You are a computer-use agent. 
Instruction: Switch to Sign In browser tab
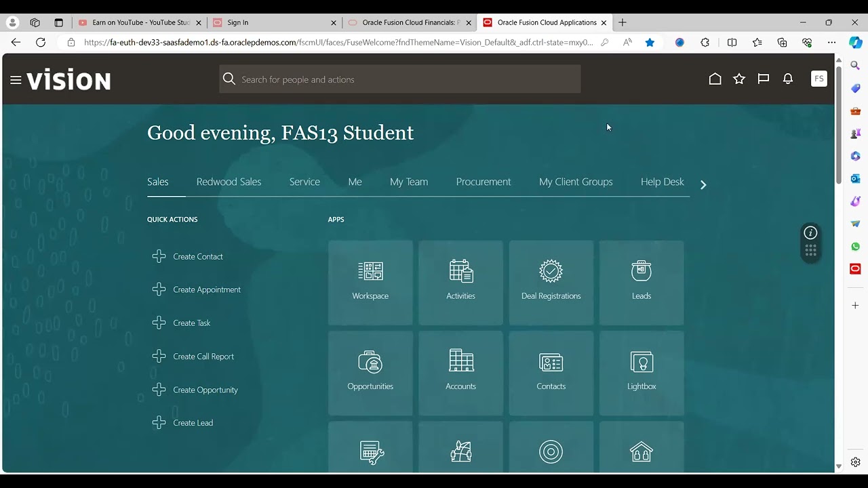coord(274,22)
